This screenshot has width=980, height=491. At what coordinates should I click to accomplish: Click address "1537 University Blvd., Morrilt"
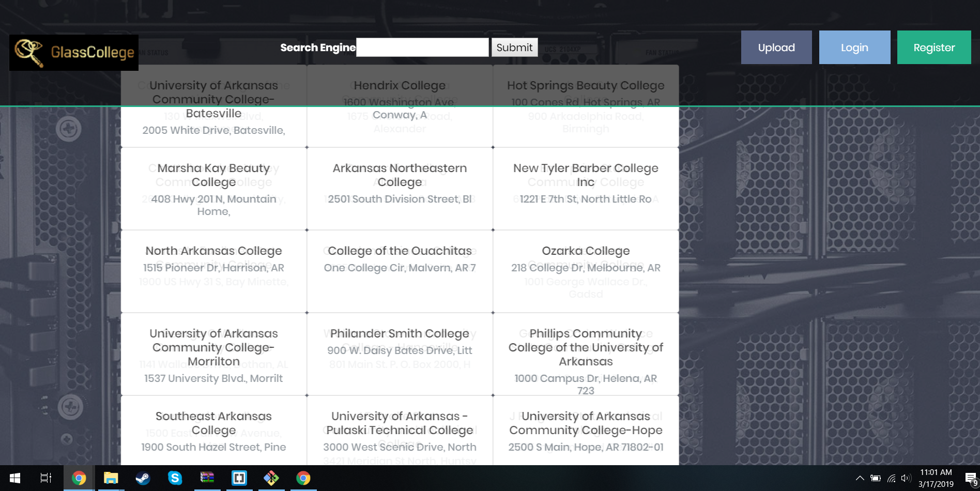click(x=213, y=378)
